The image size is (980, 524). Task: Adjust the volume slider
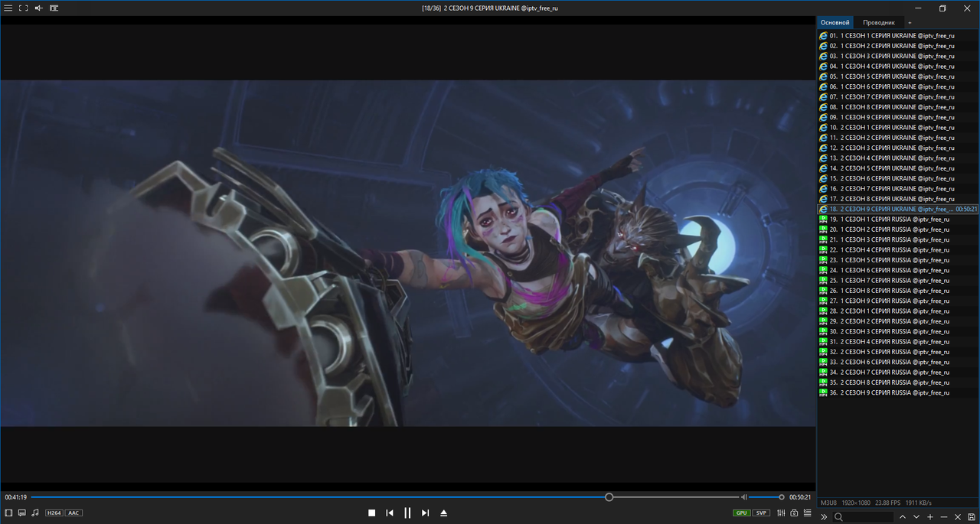point(765,497)
